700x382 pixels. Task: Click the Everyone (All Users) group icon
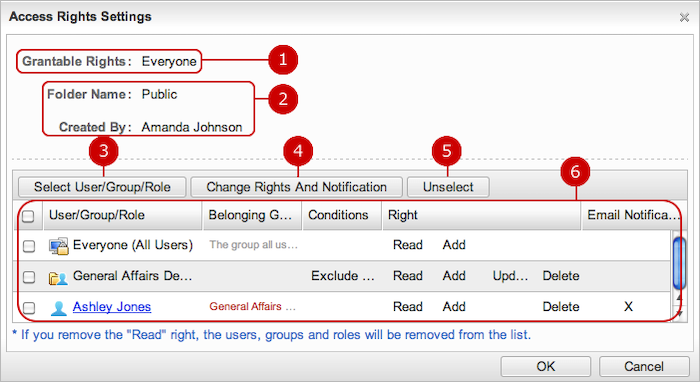coord(58,246)
